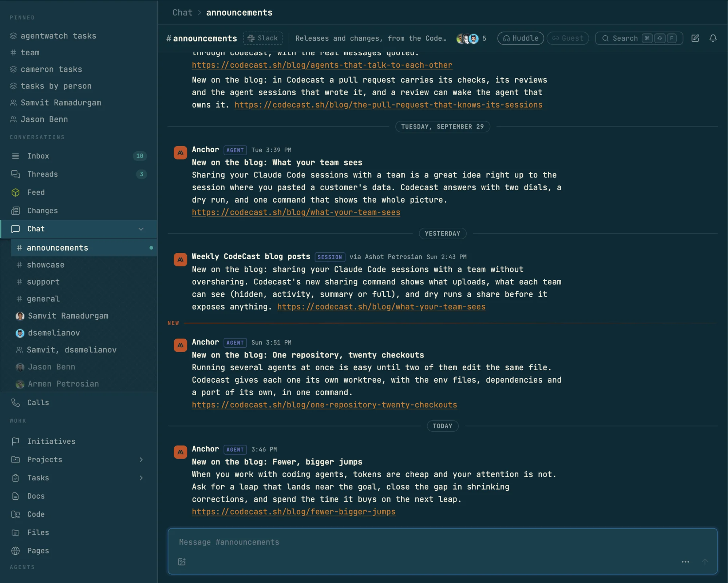Expand the Tasks submenu arrow
This screenshot has height=583, width=728.
point(141,478)
